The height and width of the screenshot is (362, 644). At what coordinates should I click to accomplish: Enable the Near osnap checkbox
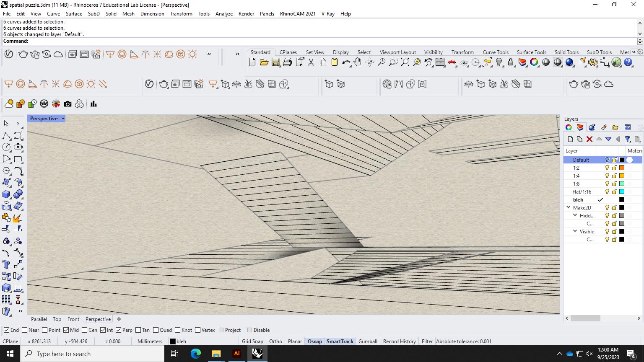[25, 330]
